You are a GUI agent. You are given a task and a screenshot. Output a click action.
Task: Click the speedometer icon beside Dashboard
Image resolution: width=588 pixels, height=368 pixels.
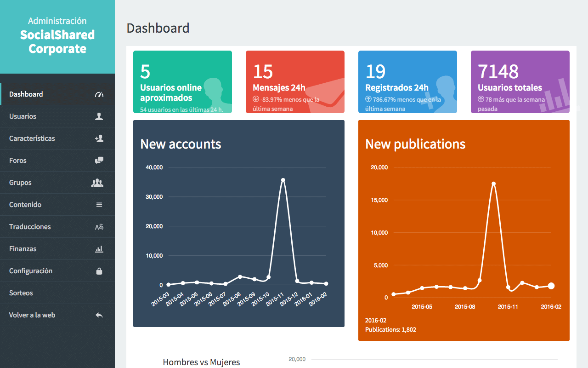99,94
